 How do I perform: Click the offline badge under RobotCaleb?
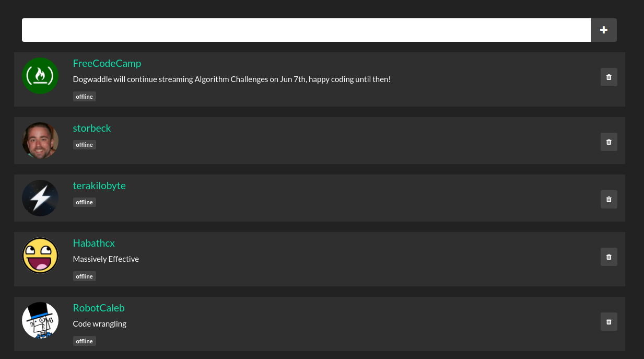tap(85, 341)
